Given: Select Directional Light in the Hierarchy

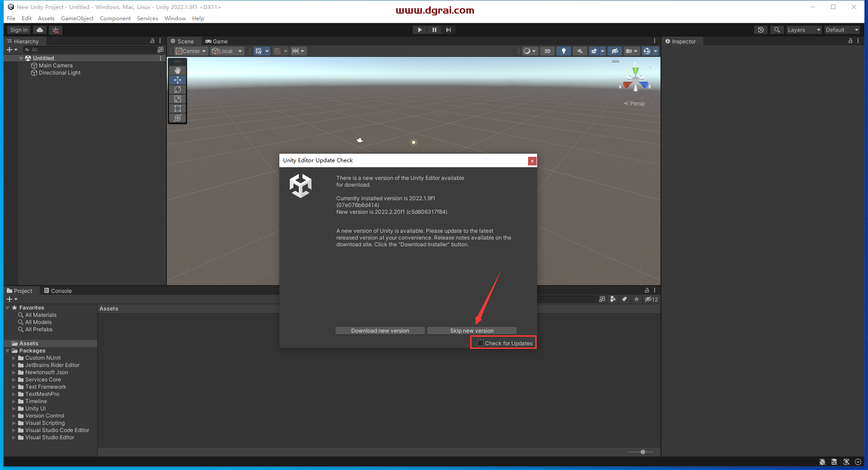Looking at the screenshot, I should pos(59,73).
